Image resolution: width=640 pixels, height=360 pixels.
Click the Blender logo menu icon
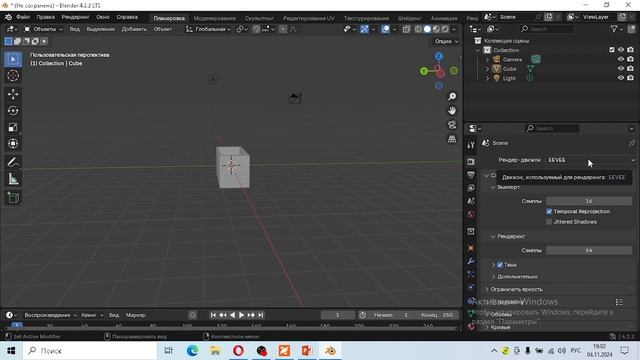click(x=8, y=17)
